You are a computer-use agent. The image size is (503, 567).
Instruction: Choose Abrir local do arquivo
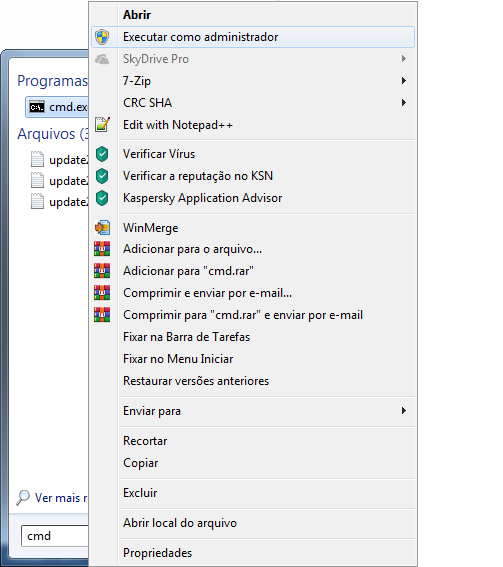tap(253, 523)
